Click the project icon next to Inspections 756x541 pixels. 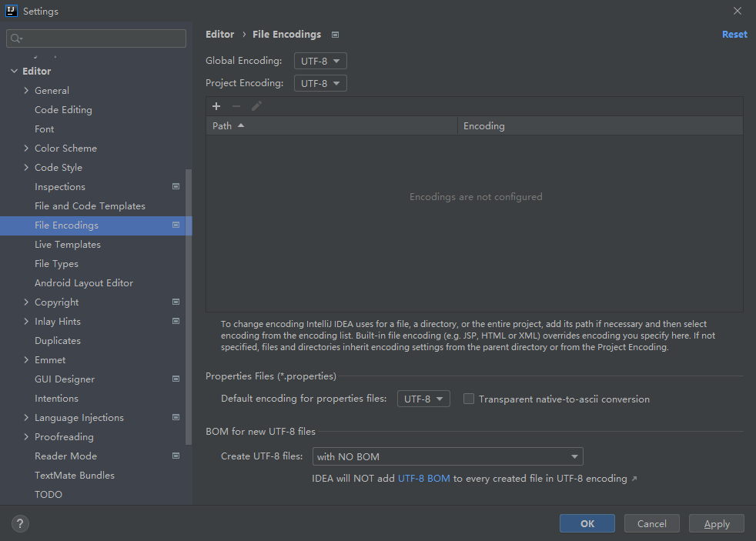[x=176, y=187]
